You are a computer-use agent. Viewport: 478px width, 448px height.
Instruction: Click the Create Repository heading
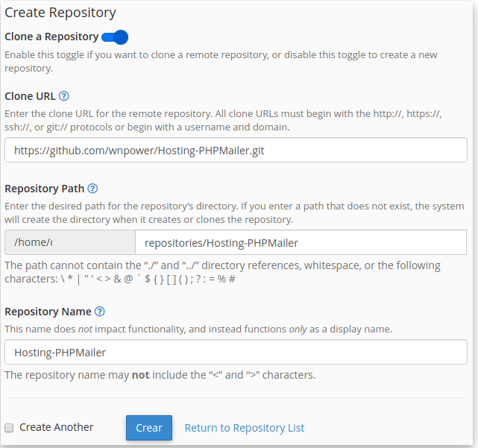(x=60, y=13)
